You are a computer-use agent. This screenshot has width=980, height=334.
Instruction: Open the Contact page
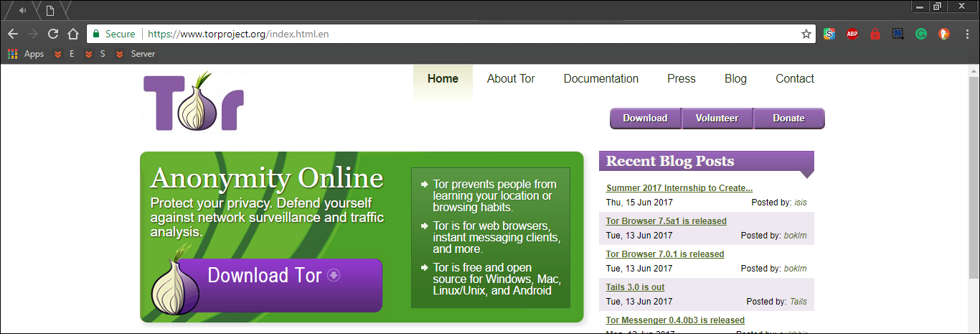pos(795,79)
